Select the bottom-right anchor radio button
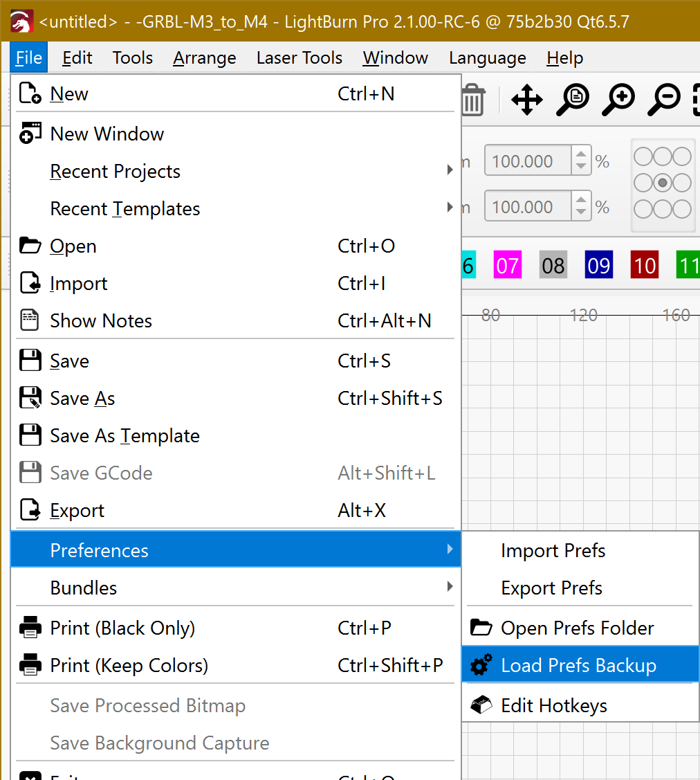The height and width of the screenshot is (780, 700). (683, 208)
